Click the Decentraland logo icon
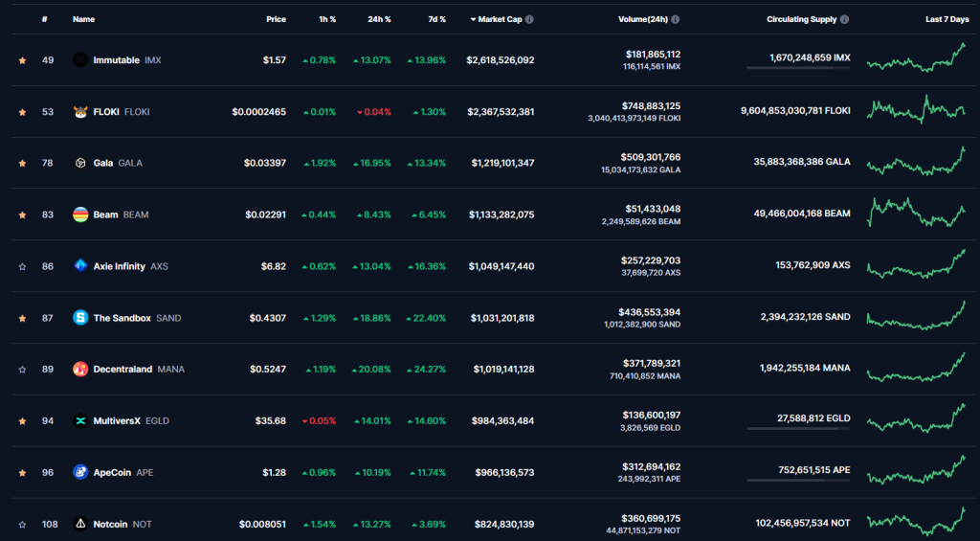The height and width of the screenshot is (541, 980). (x=80, y=369)
